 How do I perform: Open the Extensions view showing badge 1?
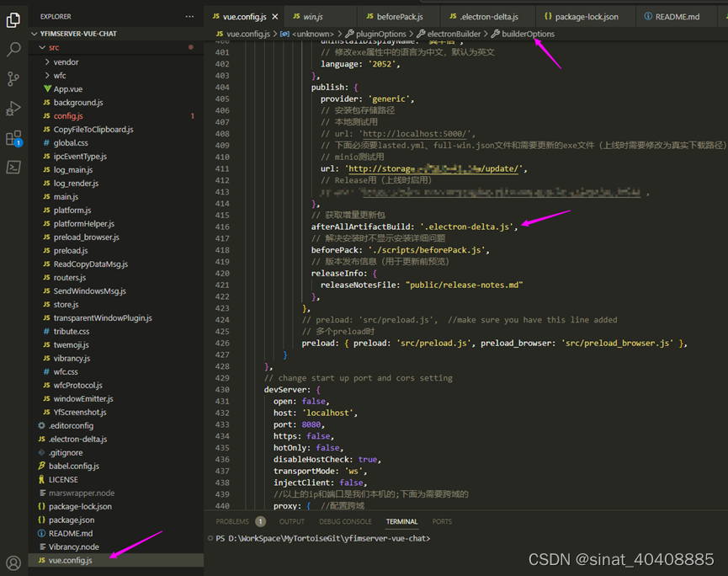[12, 137]
